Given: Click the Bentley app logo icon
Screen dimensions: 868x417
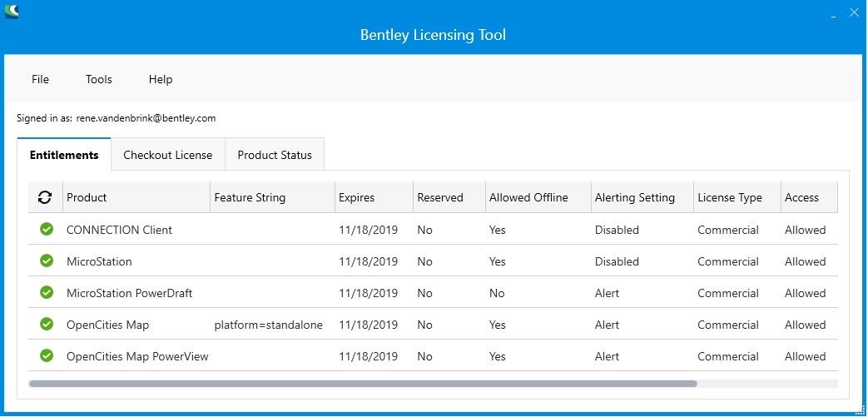Looking at the screenshot, I should 12,11.
